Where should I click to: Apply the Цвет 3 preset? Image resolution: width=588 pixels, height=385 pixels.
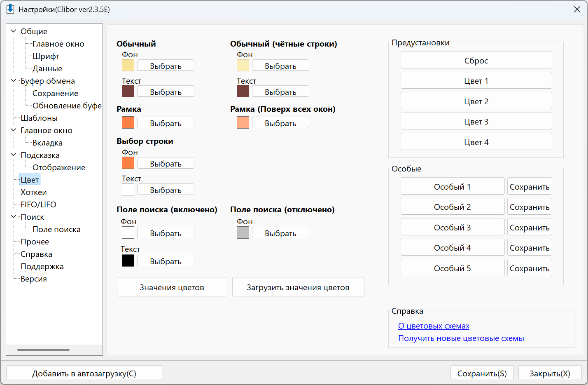(476, 121)
